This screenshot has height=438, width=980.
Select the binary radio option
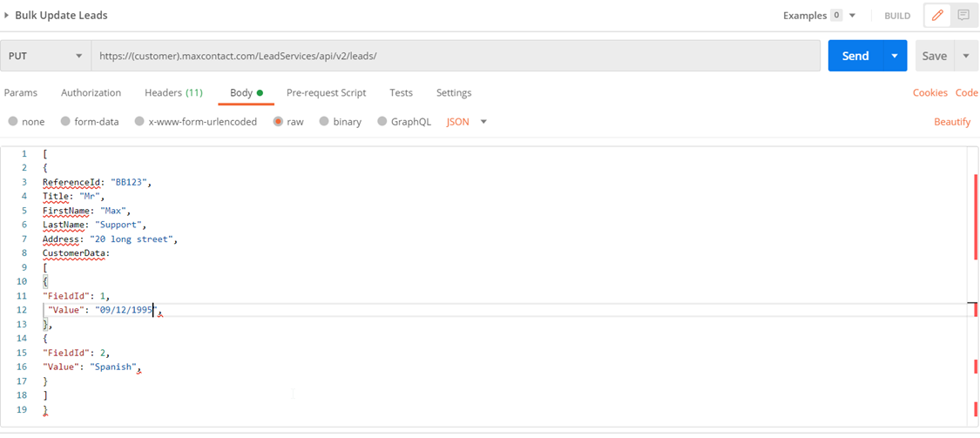340,122
